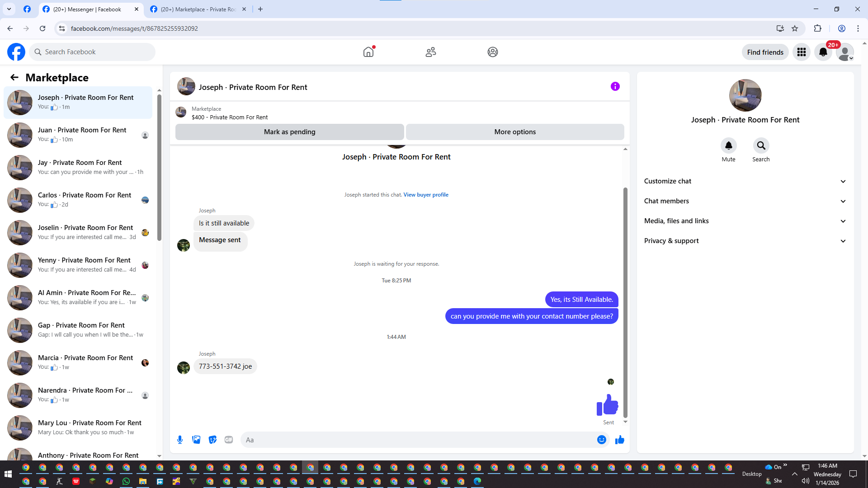Expand Privacy & support section
Image resolution: width=868 pixels, height=488 pixels.
tap(745, 241)
